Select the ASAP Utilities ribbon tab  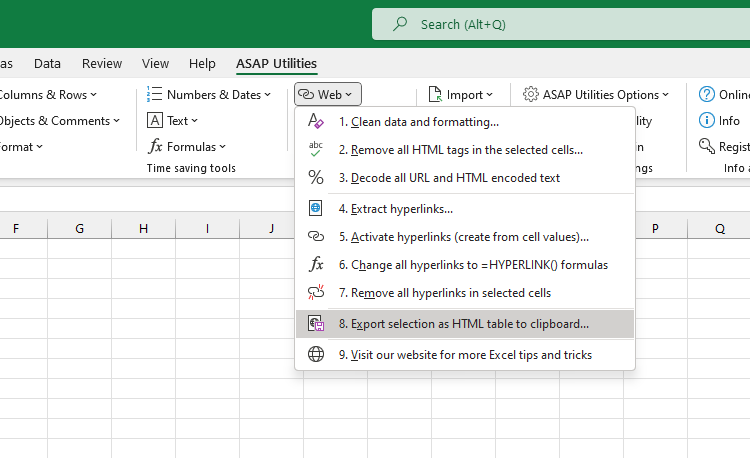point(276,64)
